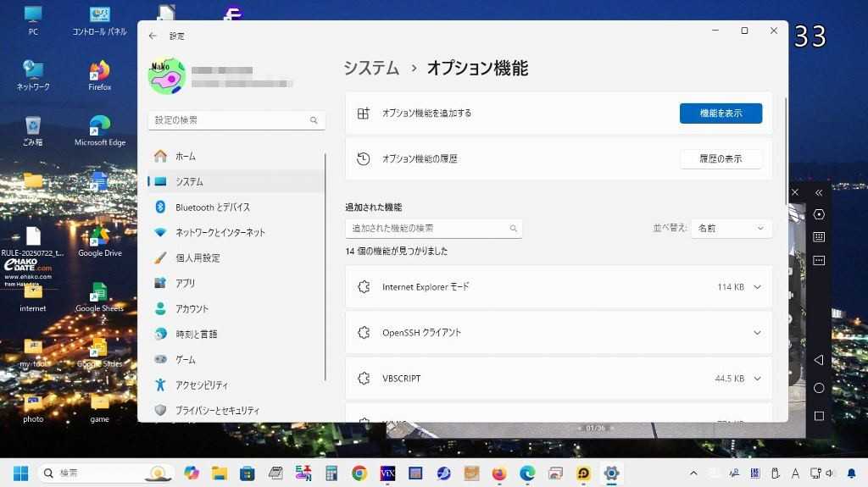Screen dimensions: 868x487
Task: Expand OpenSSH クライアント feature details
Action: point(757,333)
